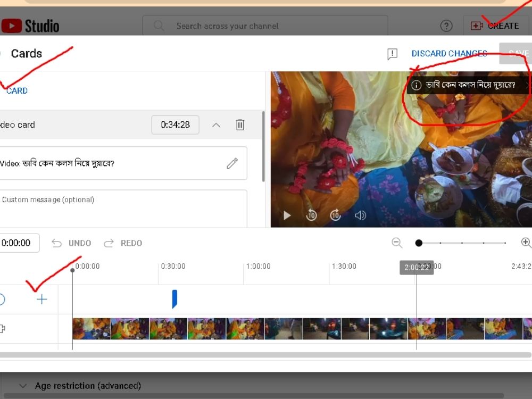Click the CREATE button
The image size is (532, 399).
(495, 26)
